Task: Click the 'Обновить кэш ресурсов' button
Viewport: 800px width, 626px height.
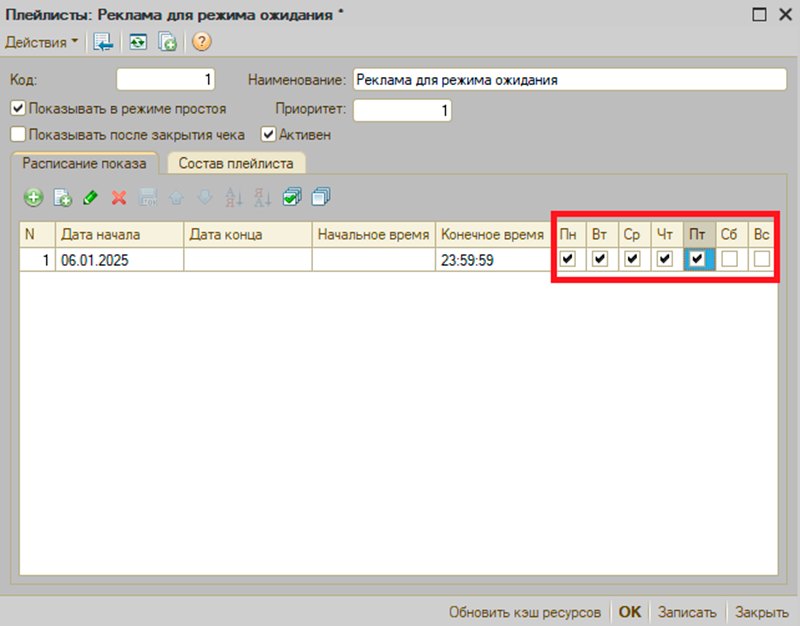Action: [x=524, y=612]
